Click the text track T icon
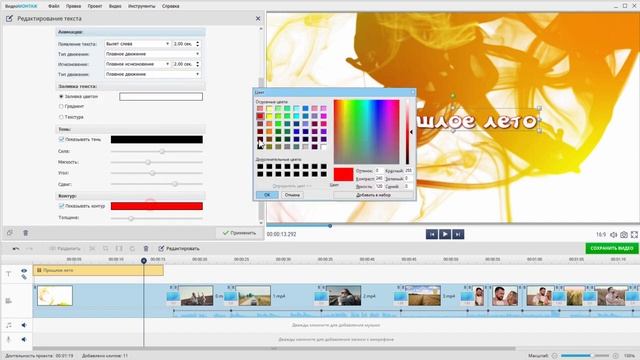This screenshot has width=640, height=360. (x=9, y=274)
